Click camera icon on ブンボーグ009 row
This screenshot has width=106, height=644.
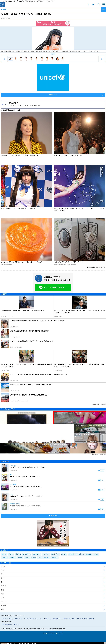point(99,490)
